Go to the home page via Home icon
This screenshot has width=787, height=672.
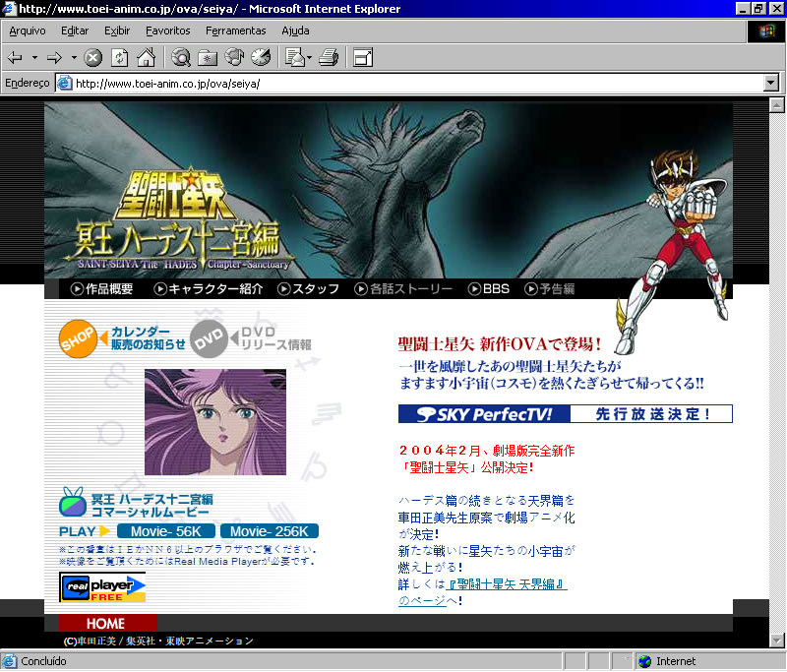pos(146,58)
